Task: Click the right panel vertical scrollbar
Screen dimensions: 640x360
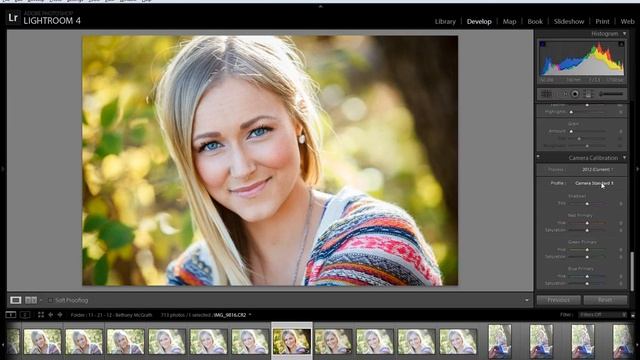Action: click(x=632, y=271)
